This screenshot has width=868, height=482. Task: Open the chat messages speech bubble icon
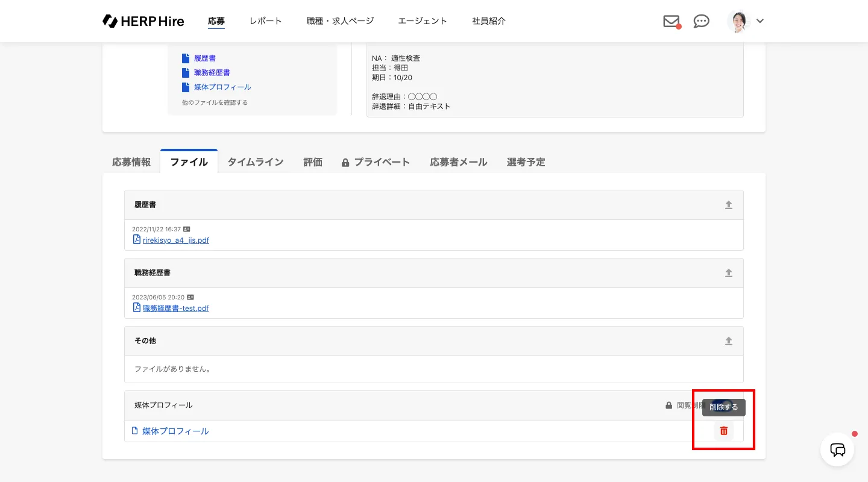pyautogui.click(x=701, y=21)
